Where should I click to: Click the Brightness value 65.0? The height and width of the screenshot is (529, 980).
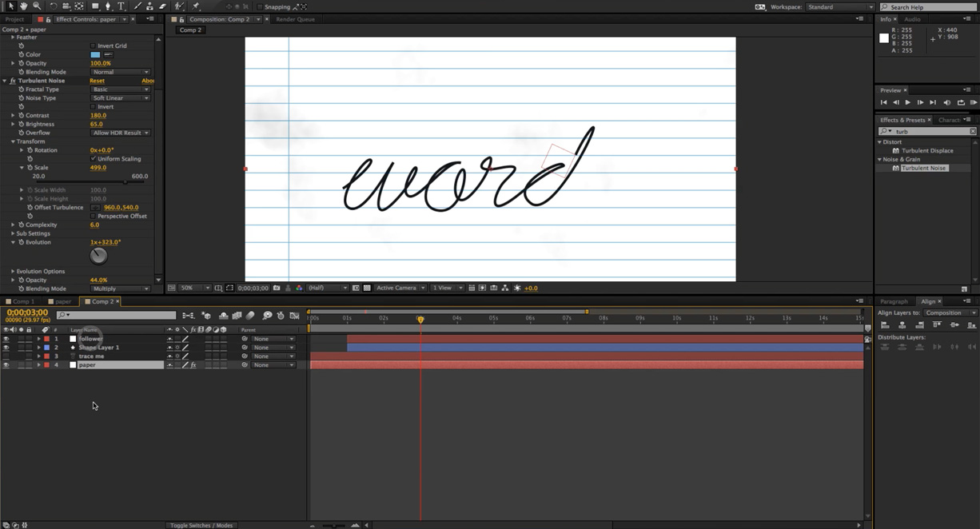point(97,125)
